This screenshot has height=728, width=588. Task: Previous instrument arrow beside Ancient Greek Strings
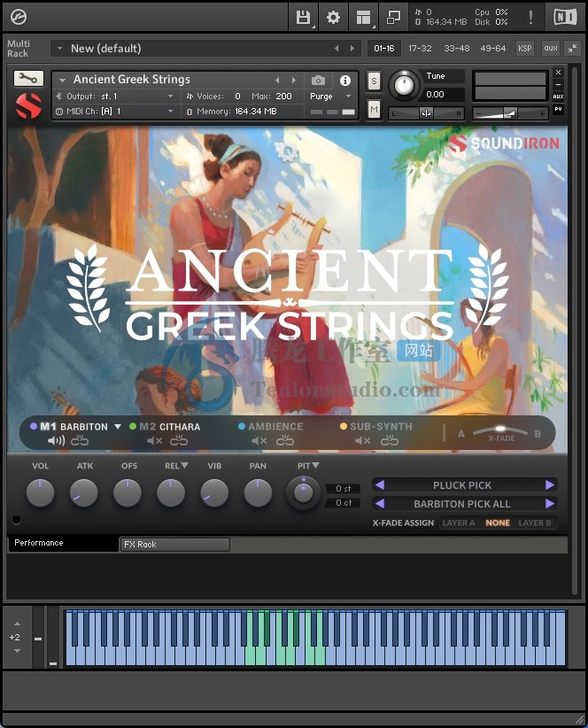(277, 80)
